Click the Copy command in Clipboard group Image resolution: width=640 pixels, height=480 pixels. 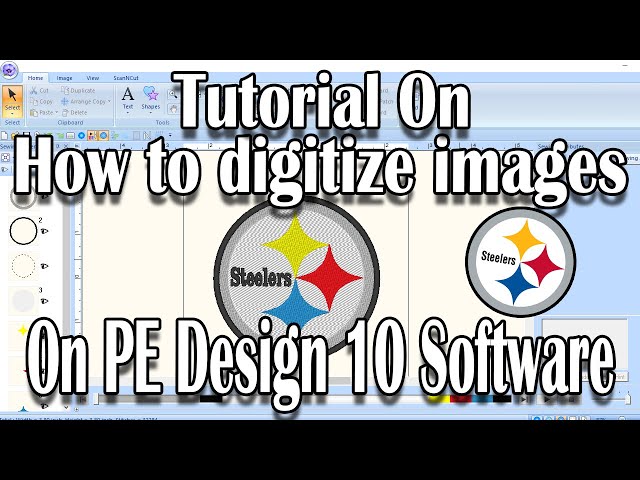tap(41, 101)
